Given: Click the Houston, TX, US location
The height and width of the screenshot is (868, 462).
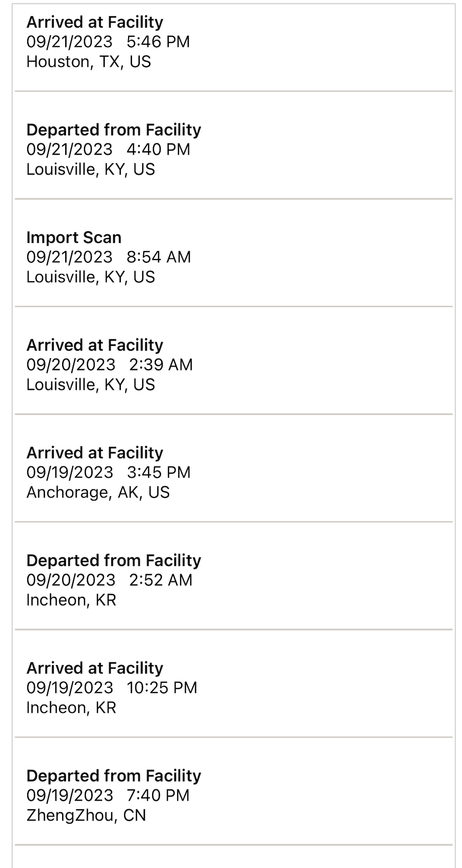Looking at the screenshot, I should 89,62.
